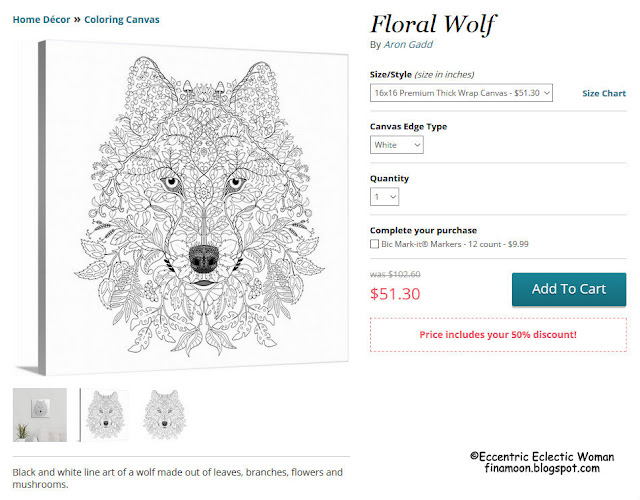Check the Bic Mark-it Markers checkbox

coord(374,243)
